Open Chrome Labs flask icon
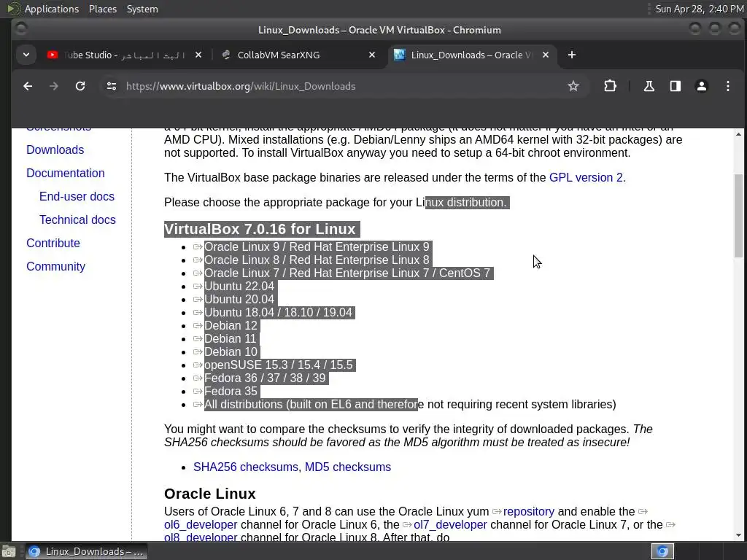747x560 pixels. [x=649, y=86]
